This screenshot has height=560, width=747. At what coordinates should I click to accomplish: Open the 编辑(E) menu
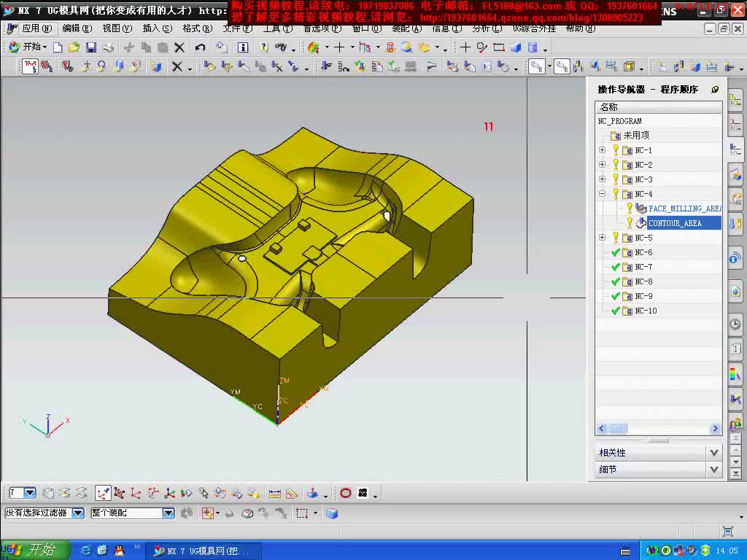(x=77, y=28)
